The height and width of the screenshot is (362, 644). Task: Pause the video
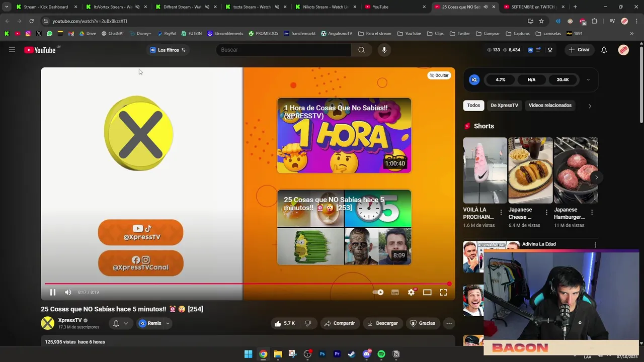coord(53,292)
